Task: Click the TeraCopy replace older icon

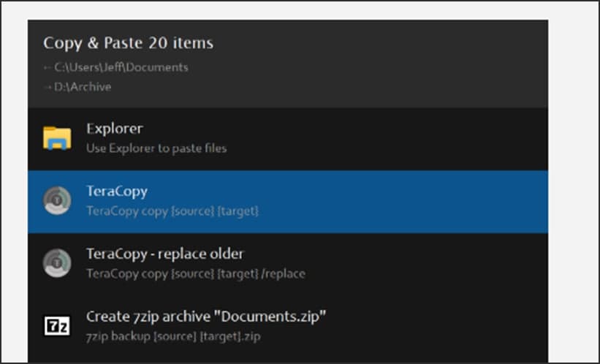Action: point(57,263)
